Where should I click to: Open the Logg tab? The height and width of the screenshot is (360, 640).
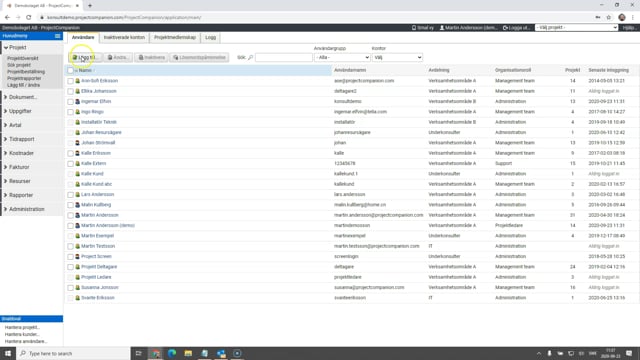211,38
